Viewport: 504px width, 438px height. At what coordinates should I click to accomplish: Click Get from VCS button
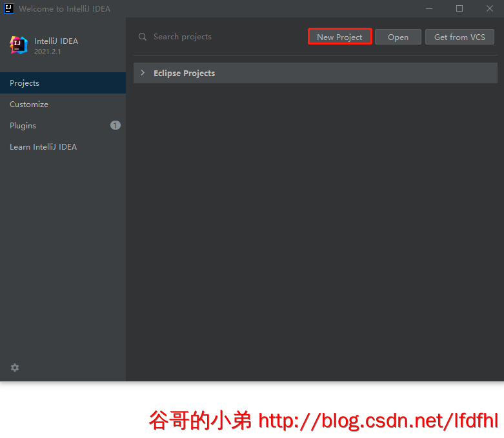click(x=459, y=37)
